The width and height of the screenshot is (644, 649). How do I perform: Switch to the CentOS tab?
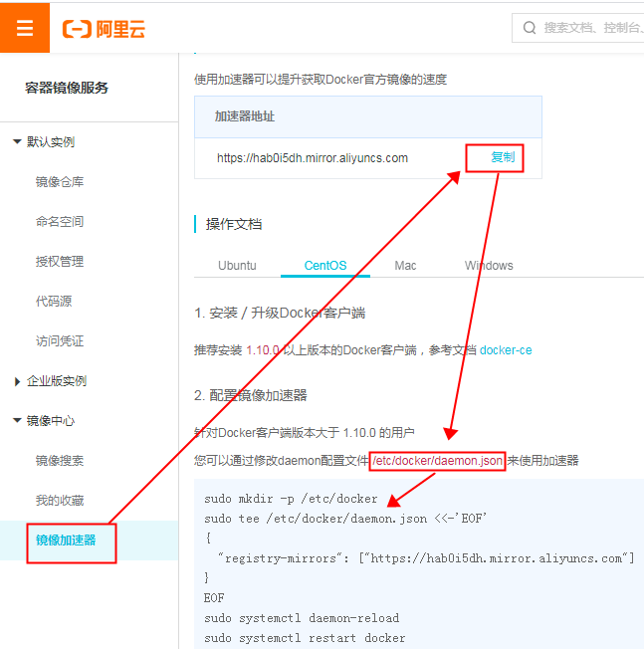point(325,266)
